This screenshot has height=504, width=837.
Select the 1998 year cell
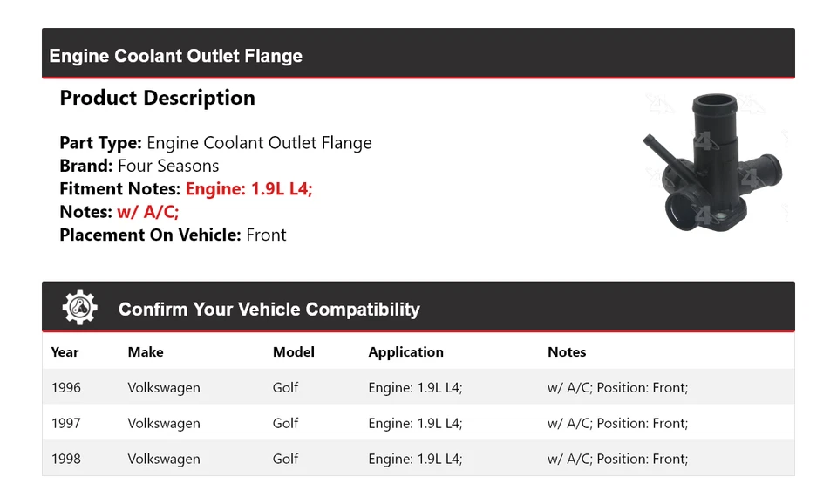click(x=66, y=460)
